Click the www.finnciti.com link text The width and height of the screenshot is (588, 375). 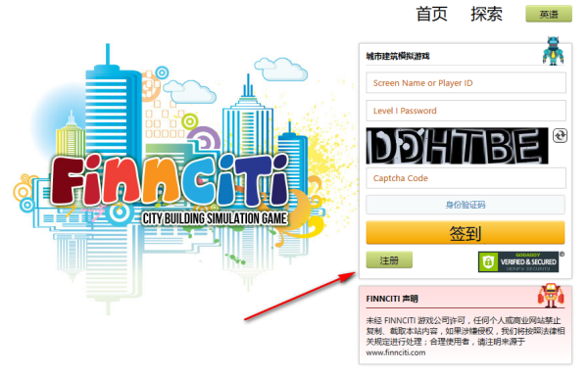pyautogui.click(x=396, y=352)
